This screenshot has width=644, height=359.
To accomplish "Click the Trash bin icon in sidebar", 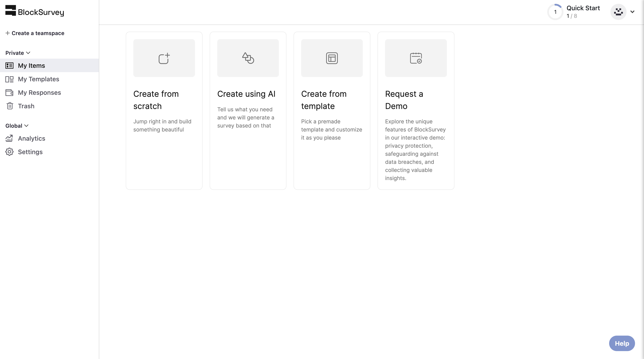I will coord(10,106).
